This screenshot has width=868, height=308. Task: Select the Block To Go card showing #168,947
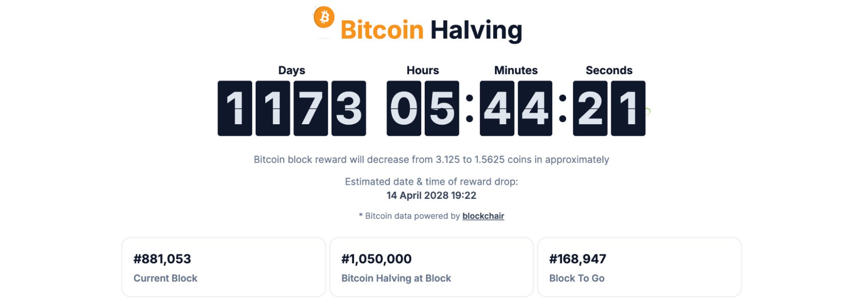(x=640, y=267)
